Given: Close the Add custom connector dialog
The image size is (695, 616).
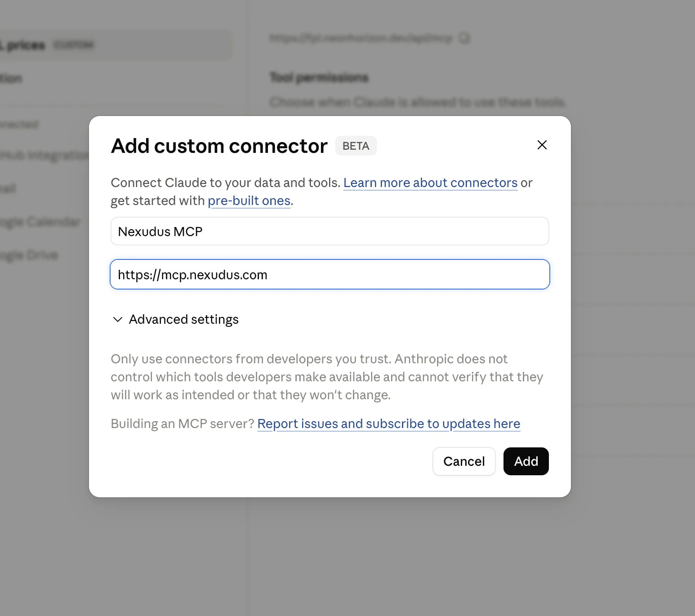Looking at the screenshot, I should [542, 145].
